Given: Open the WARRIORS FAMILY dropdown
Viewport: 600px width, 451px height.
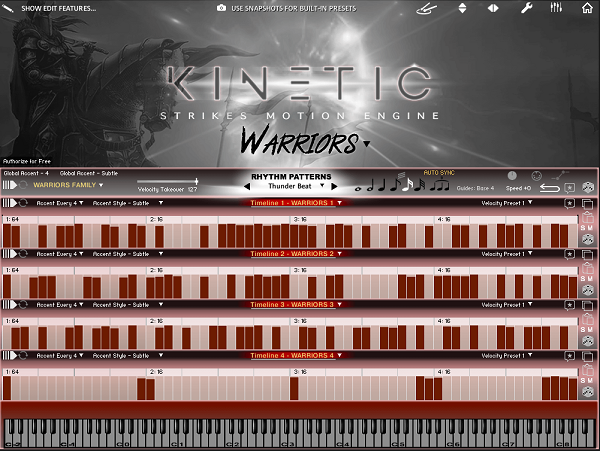Looking at the screenshot, I should pos(68,185).
